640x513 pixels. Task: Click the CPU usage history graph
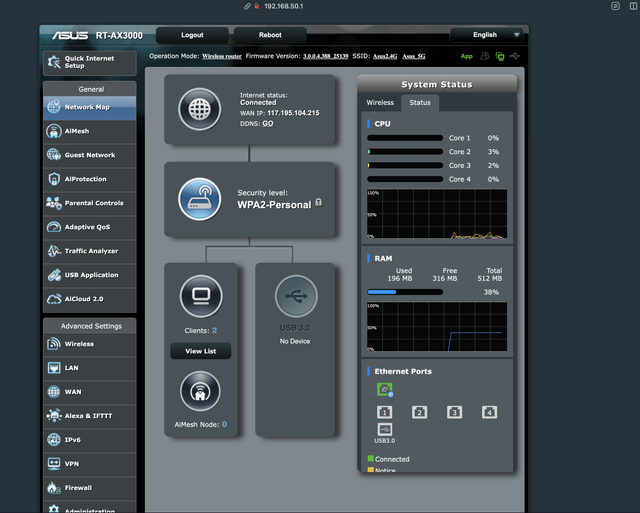[437, 214]
